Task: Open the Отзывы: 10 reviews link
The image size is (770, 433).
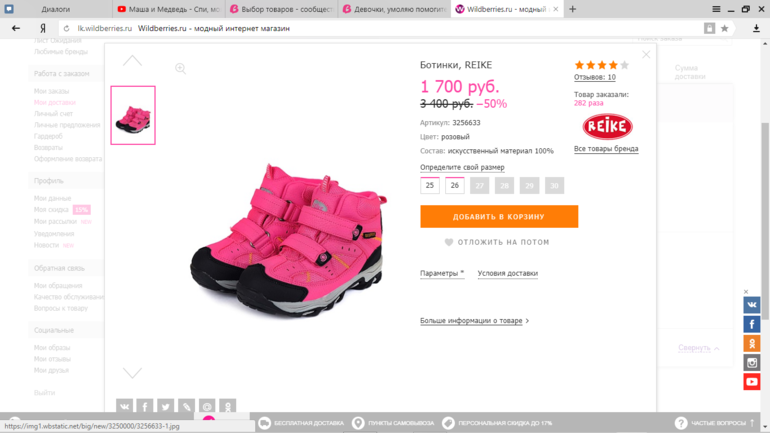Action: click(x=595, y=77)
